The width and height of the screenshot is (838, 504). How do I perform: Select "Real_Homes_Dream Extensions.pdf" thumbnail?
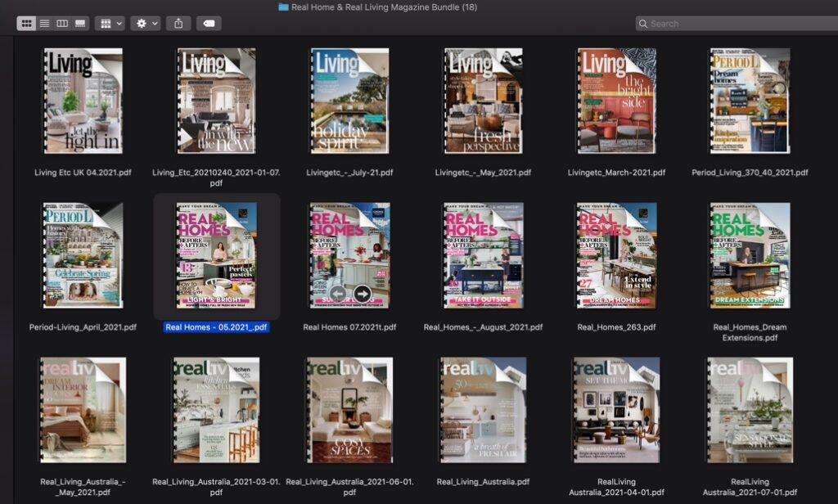click(750, 255)
